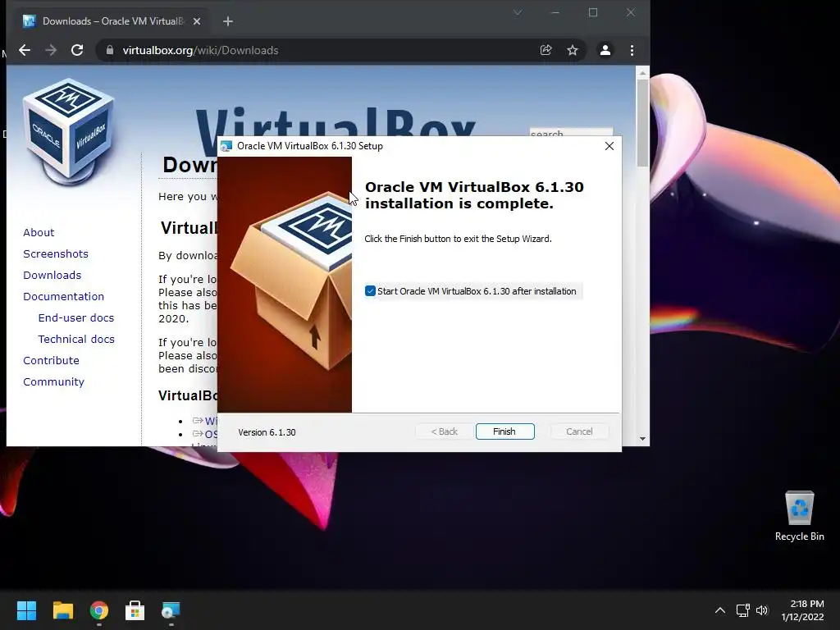Image resolution: width=840 pixels, height=630 pixels.
Task: Open the About link in sidebar
Action: (x=39, y=232)
